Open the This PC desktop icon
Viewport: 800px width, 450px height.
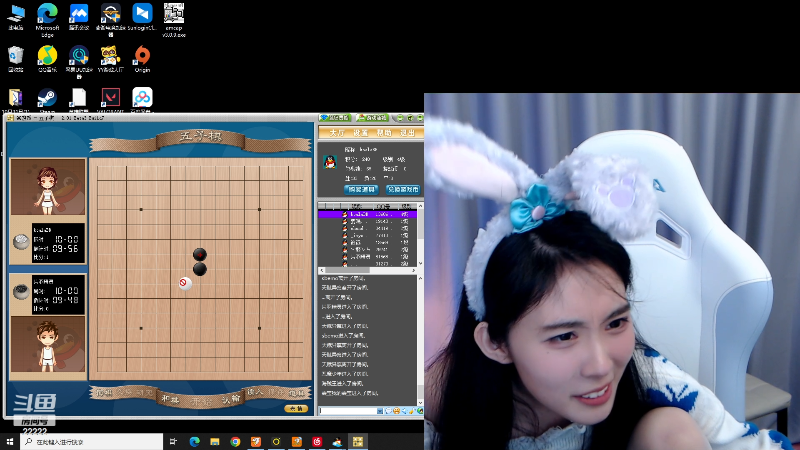tap(16, 17)
